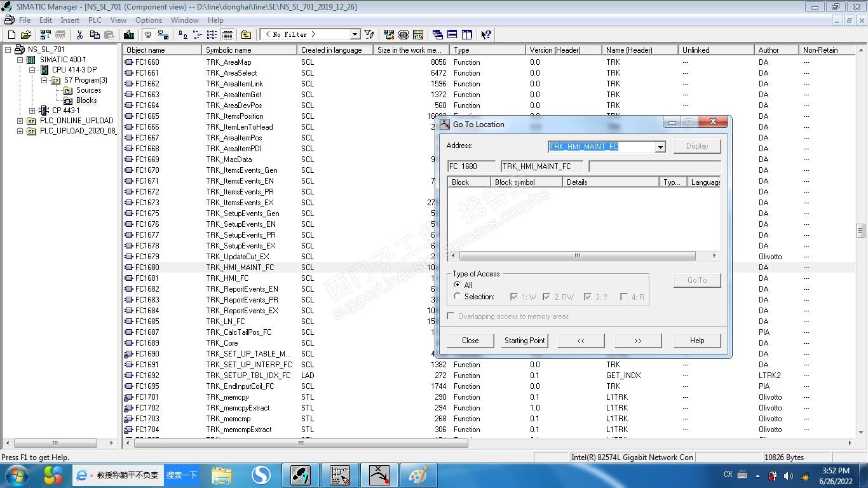Select the Sources folder in the tree
Screen dimensions: 868x488
point(88,90)
